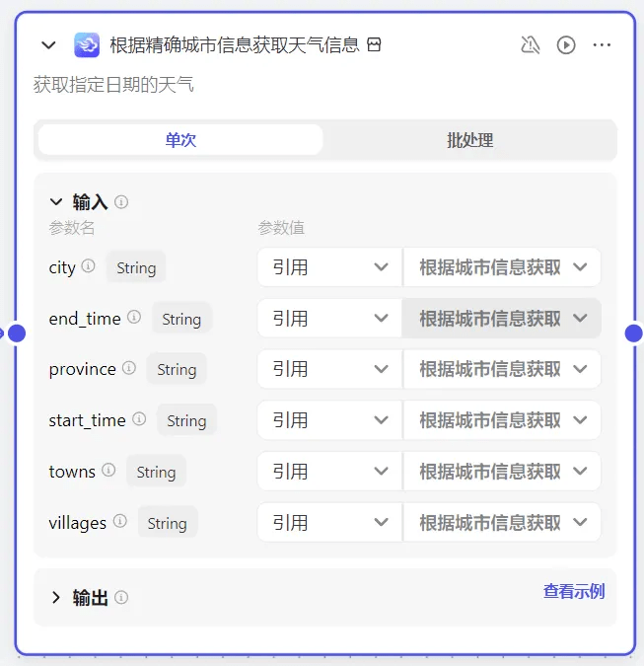The image size is (644, 666).
Task: Click the String type tag for province
Action: click(x=177, y=369)
